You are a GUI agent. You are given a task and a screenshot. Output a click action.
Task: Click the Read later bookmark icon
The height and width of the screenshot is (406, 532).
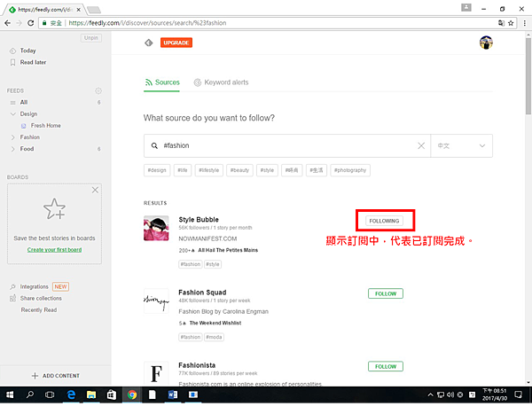click(13, 62)
